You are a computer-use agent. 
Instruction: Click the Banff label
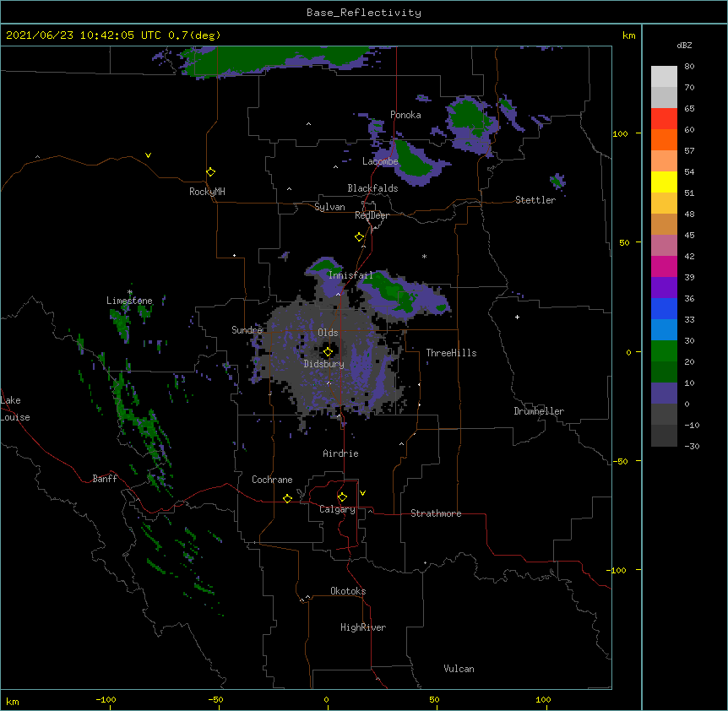tap(105, 479)
